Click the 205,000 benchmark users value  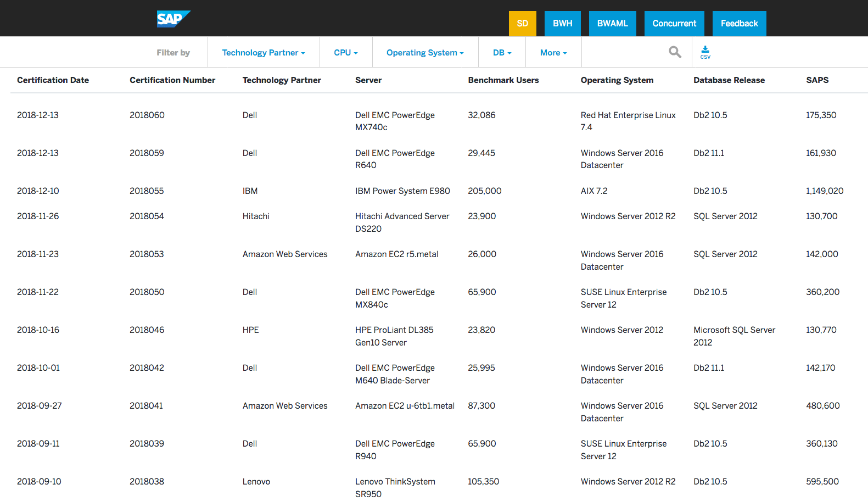pyautogui.click(x=485, y=191)
